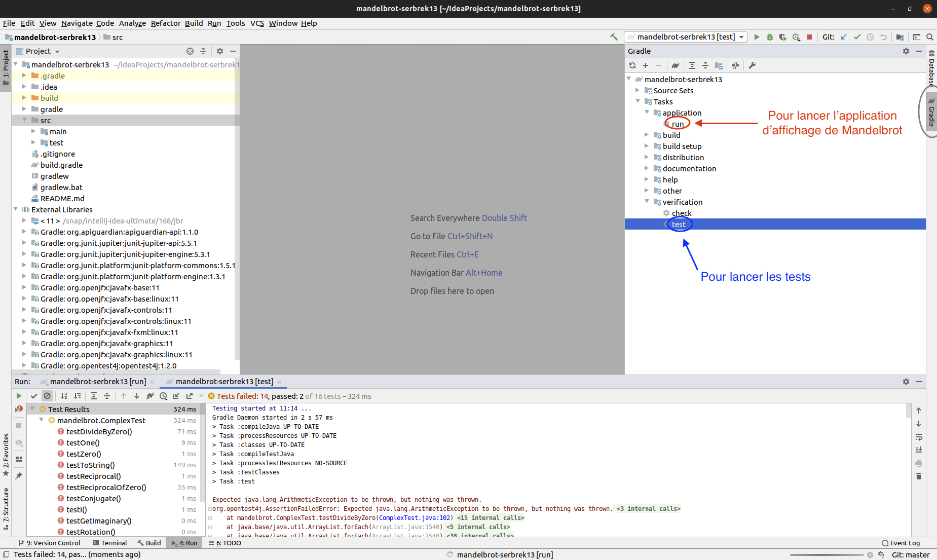This screenshot has width=937, height=560.
Task: Open the Refactor menu
Action: (x=166, y=23)
